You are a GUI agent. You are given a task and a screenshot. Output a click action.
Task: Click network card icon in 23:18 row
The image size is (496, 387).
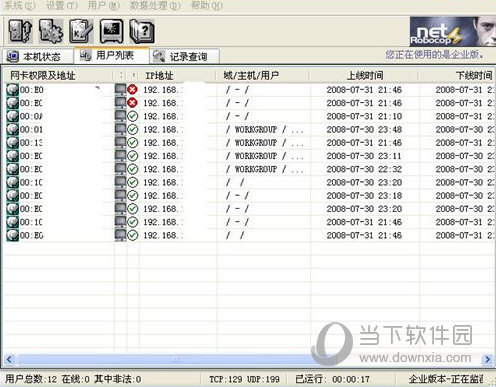[12, 196]
